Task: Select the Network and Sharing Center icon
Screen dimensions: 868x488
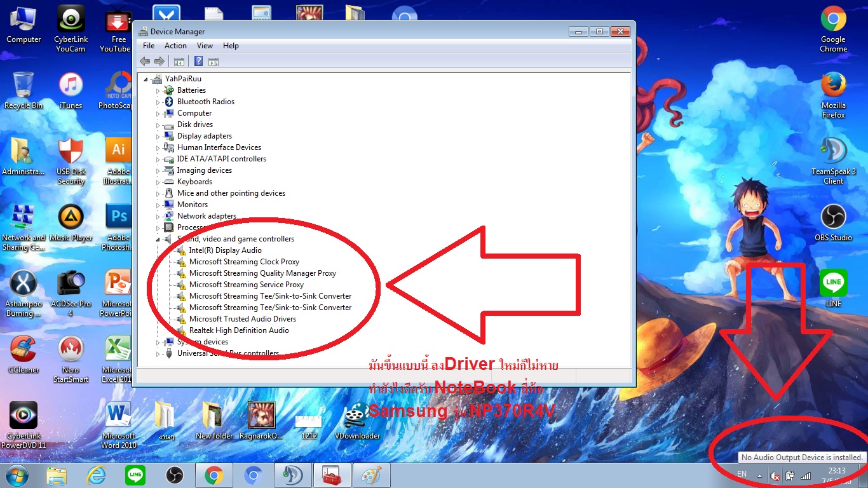Action: 24,227
